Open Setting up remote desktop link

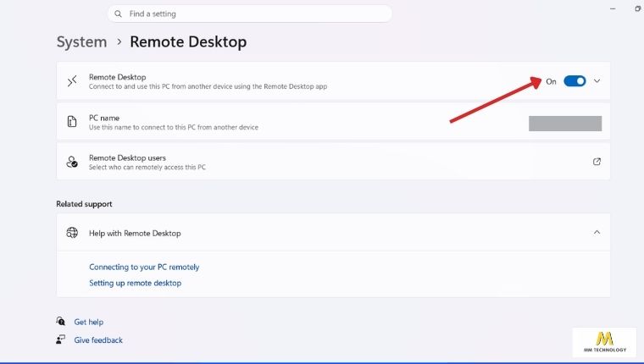tap(135, 283)
